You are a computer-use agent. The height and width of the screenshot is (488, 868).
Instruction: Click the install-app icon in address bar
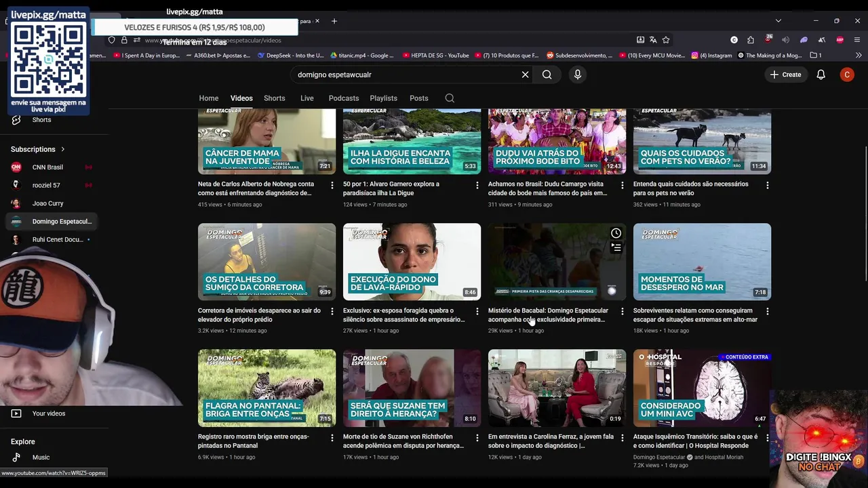[x=640, y=40]
